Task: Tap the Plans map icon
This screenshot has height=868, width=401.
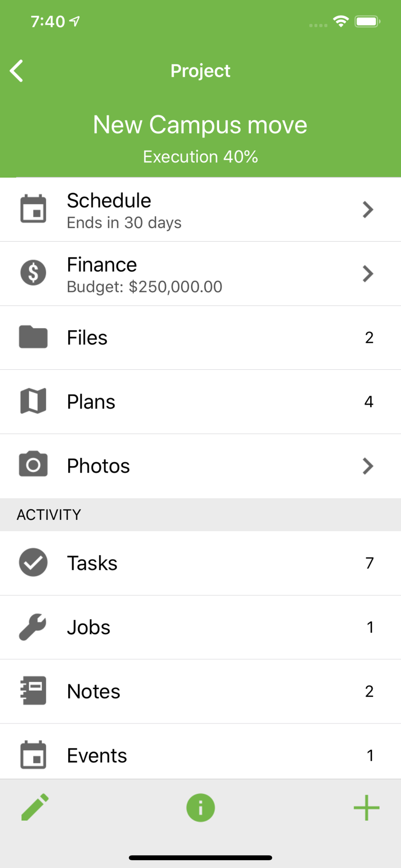Action: point(33,401)
